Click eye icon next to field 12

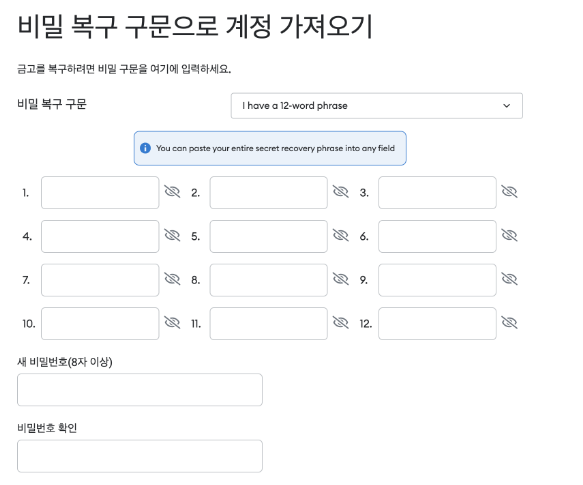[x=509, y=323]
